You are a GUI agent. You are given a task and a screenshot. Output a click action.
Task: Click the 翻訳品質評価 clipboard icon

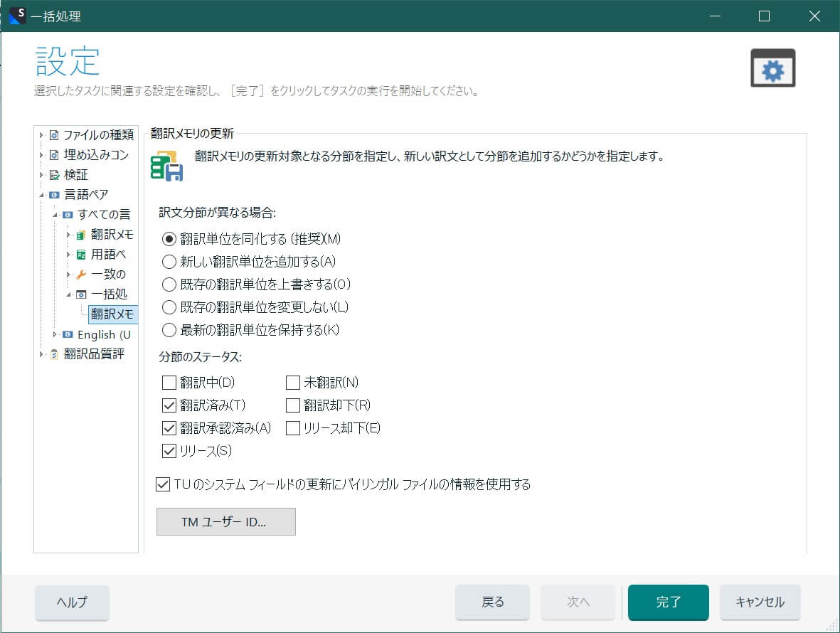[54, 354]
